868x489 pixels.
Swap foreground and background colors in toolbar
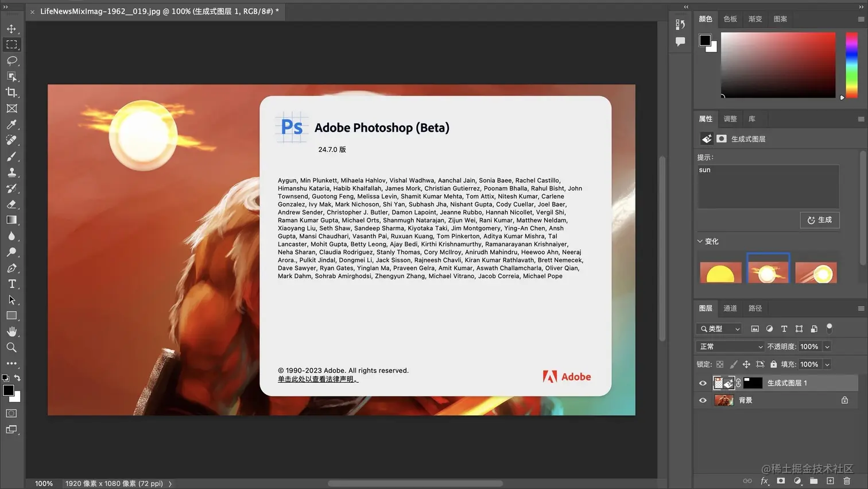(x=17, y=378)
